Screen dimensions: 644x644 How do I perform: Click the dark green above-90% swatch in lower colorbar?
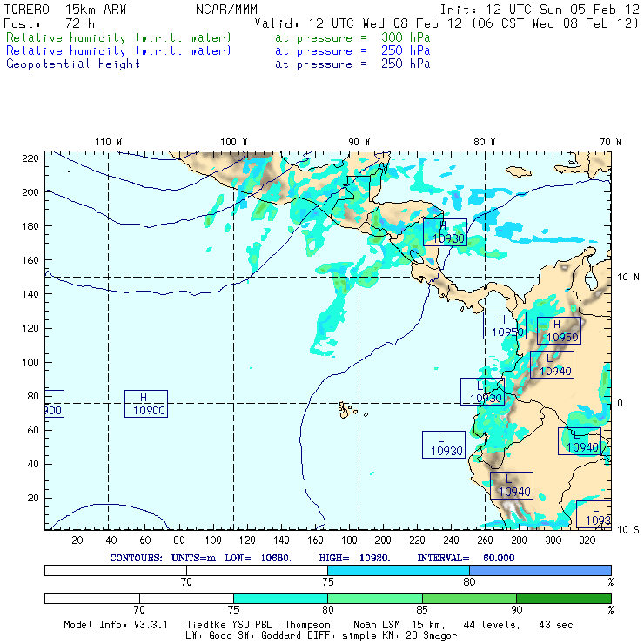pyautogui.click(x=564, y=598)
